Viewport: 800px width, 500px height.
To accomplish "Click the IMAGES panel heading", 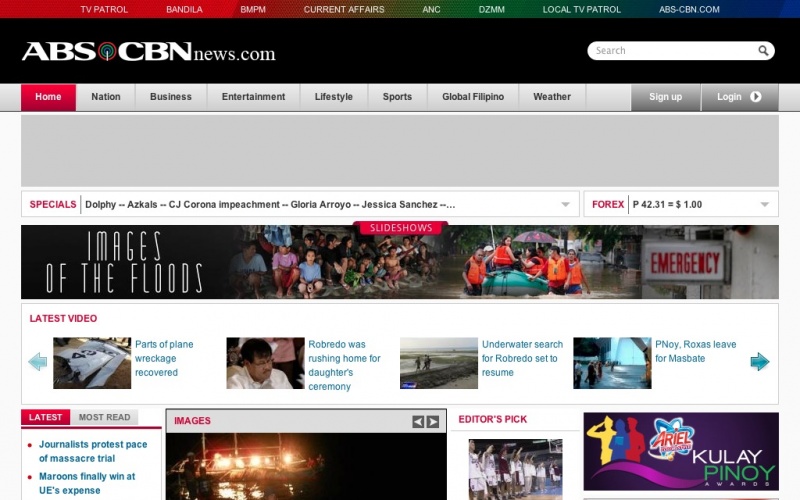I will click(x=192, y=421).
